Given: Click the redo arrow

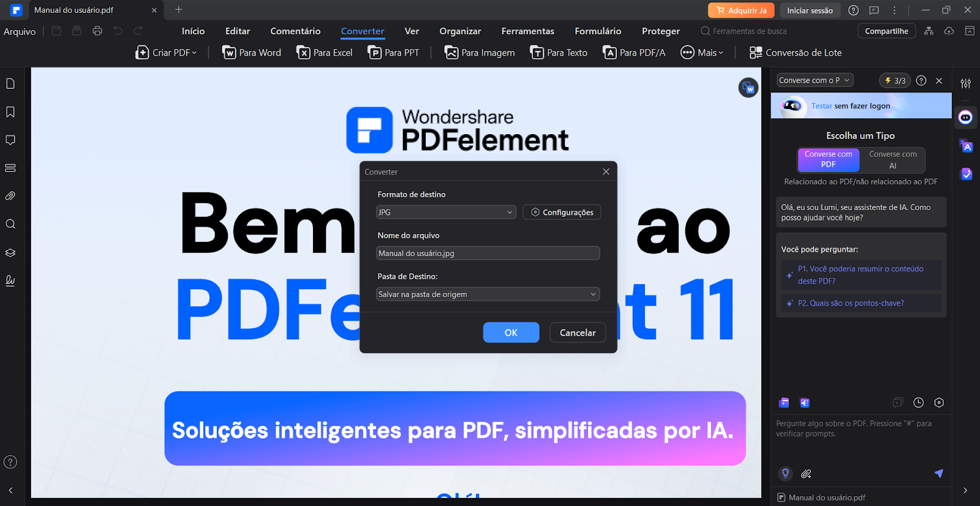Looking at the screenshot, I should 138,31.
